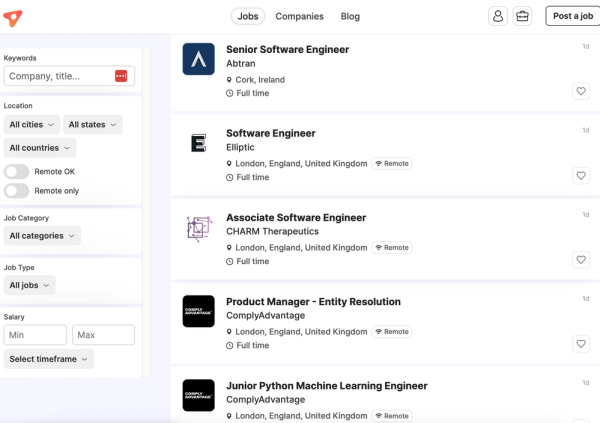Screen dimensions: 600x423
Task: Favorite the Elliptic Software Engineer job
Action: (580, 175)
